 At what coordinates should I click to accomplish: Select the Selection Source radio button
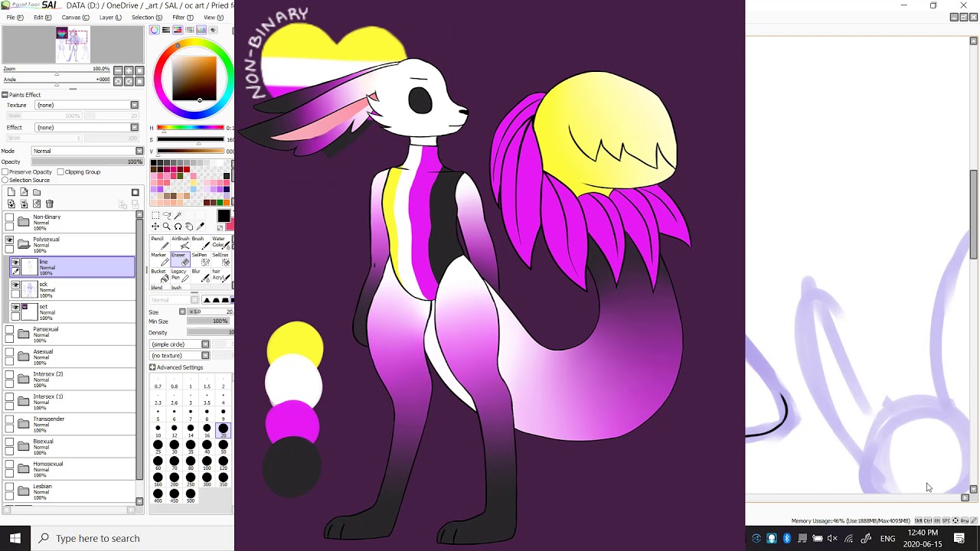coord(5,181)
